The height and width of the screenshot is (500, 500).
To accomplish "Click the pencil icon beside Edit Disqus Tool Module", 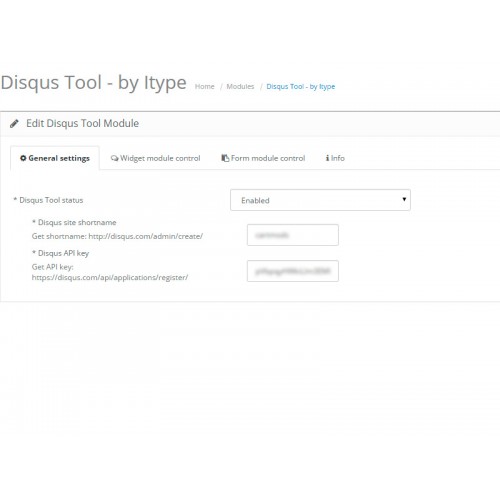I will [14, 124].
